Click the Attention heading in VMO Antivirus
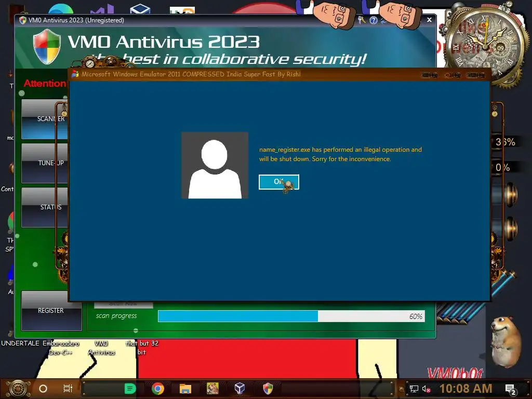 pos(45,84)
